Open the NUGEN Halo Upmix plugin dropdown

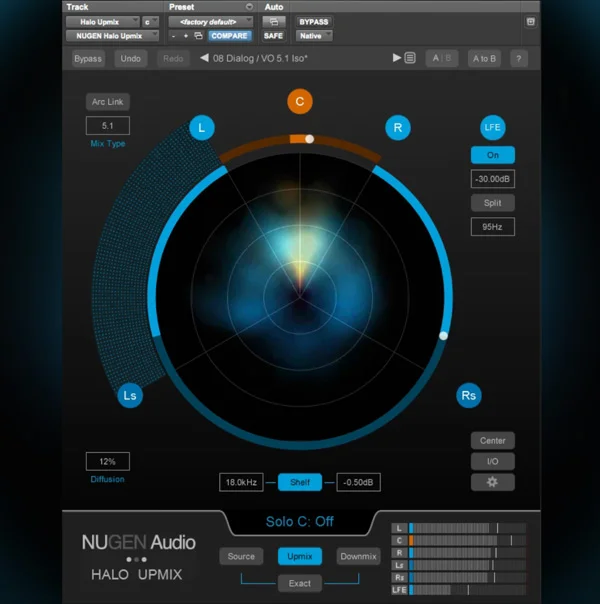112,36
